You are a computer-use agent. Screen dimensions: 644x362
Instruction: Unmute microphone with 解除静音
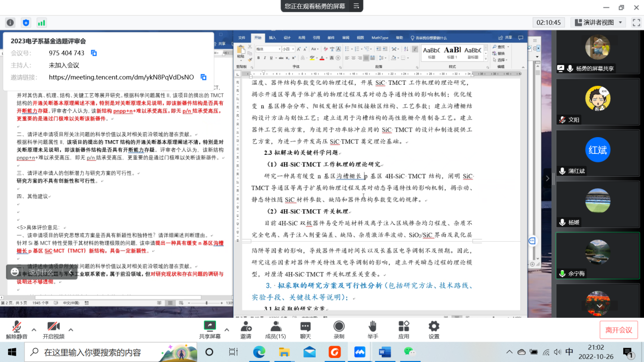coord(17,330)
